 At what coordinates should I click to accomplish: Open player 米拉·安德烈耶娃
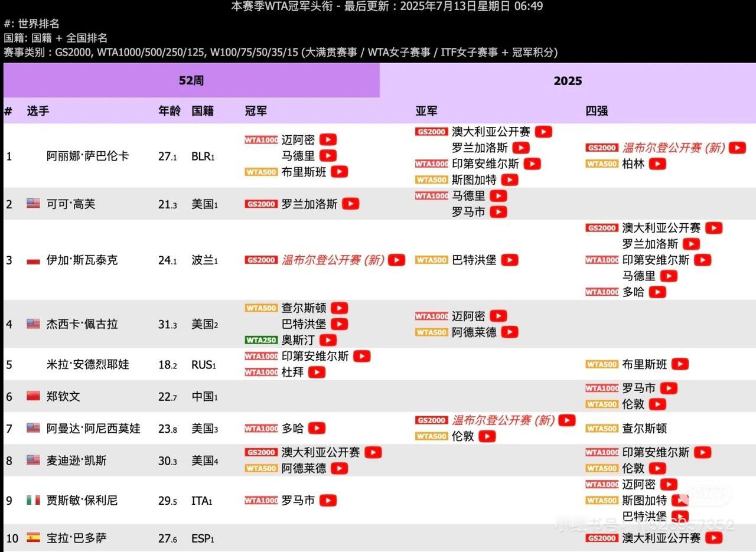pyautogui.click(x=87, y=364)
